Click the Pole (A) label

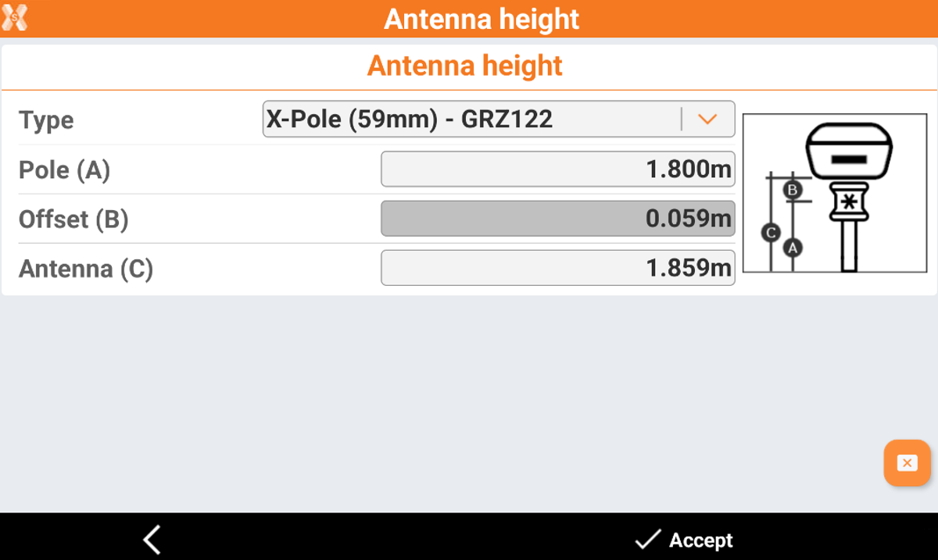pos(64,169)
